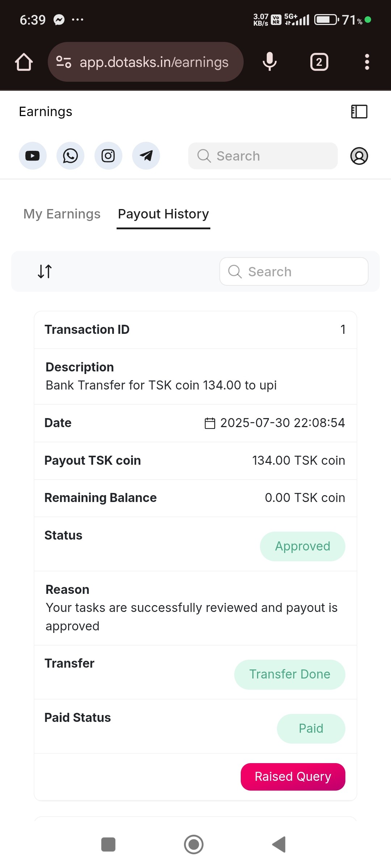Tap the Android back navigation button

point(279,844)
